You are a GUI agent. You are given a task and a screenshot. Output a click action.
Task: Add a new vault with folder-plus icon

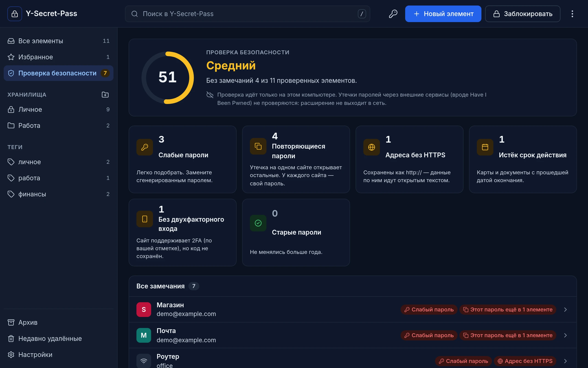pos(105,95)
